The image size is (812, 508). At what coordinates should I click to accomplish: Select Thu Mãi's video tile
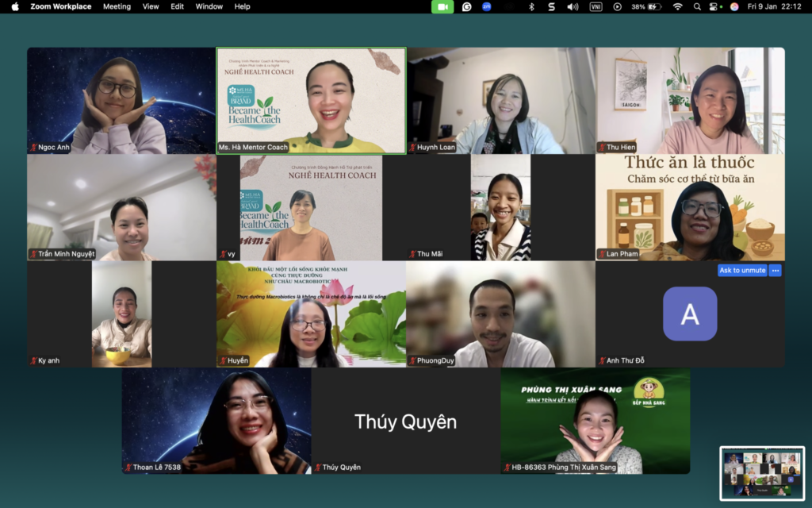(501, 207)
